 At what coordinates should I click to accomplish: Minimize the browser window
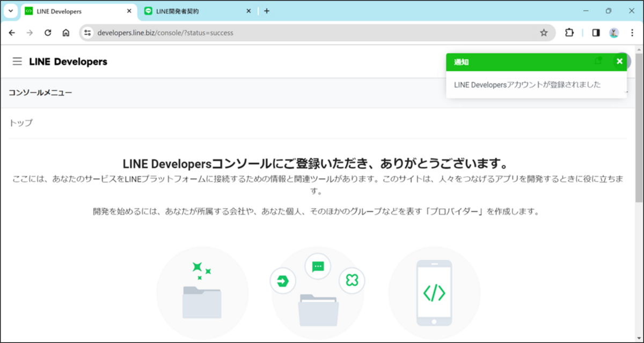pos(586,11)
